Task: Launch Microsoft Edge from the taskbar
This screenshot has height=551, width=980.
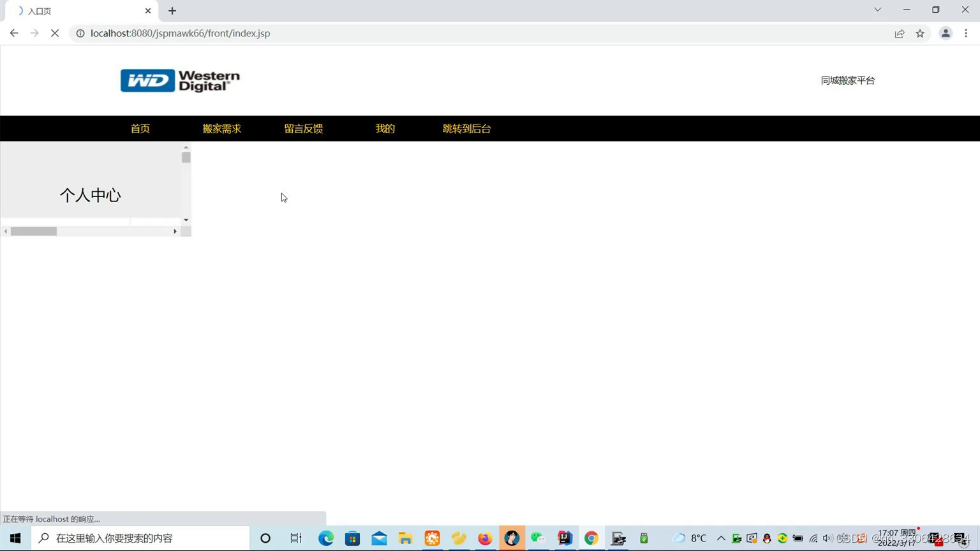Action: tap(326, 538)
